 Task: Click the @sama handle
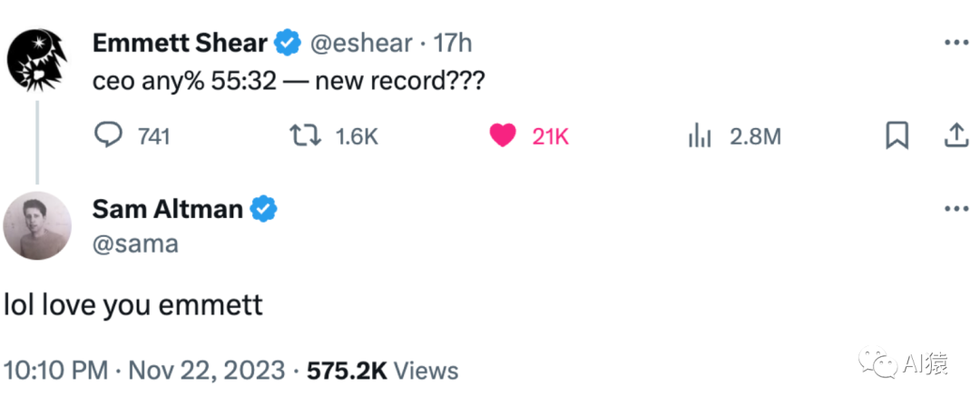pos(134,243)
